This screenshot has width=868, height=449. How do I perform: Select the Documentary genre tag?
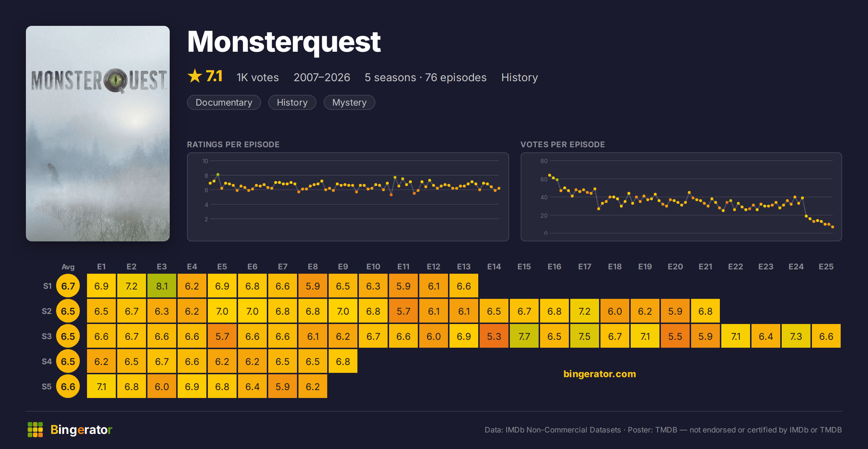pos(224,102)
